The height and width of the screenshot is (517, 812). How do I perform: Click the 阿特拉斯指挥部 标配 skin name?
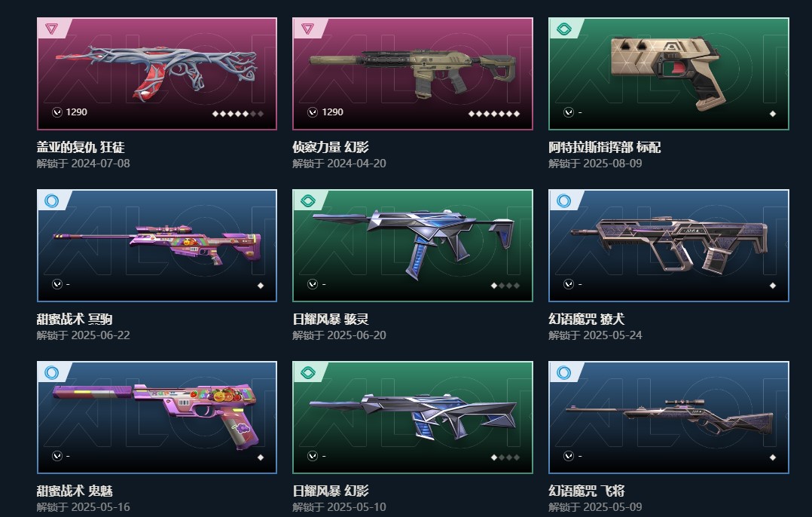(x=604, y=147)
